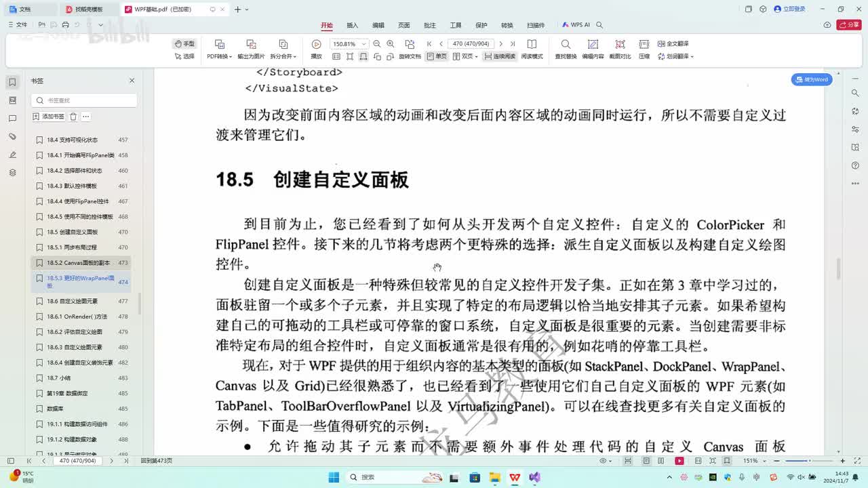The width and height of the screenshot is (868, 488).
Task: Open the PDF转换 conversion menu
Action: coord(219,49)
